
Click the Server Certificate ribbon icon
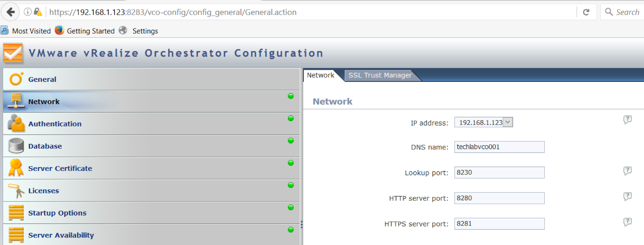[16, 168]
